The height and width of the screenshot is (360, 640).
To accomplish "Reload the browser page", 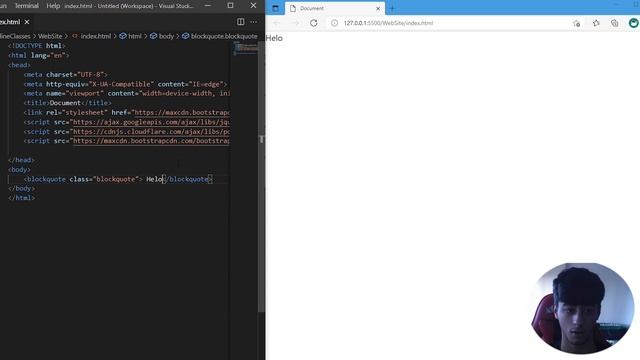I will click(313, 23).
